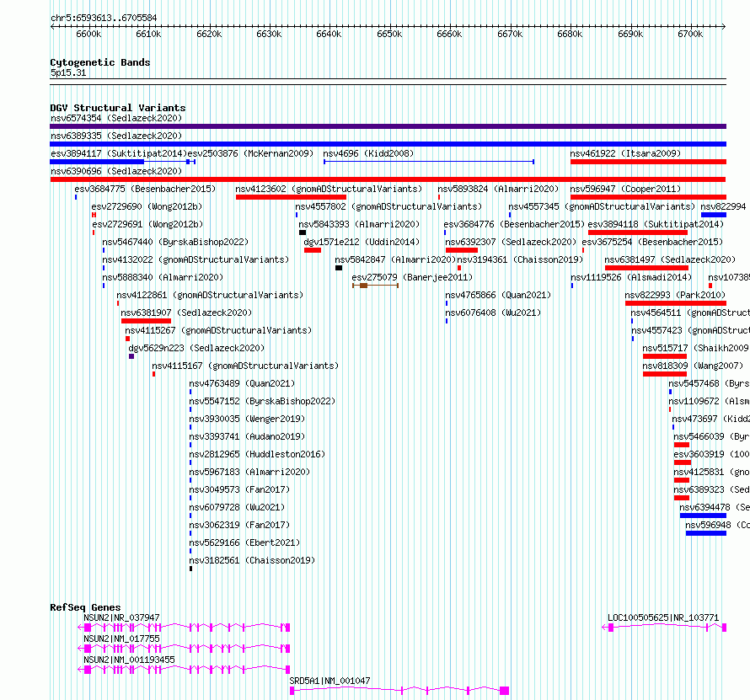Screen dimensions: 750x700
Task: Select the esv2729691 (Wong2012b) label
Action: [x=147, y=224]
